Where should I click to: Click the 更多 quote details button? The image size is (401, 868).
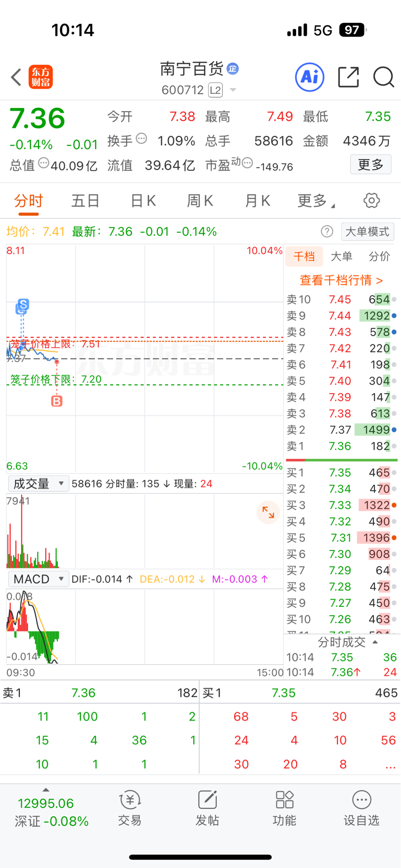[x=371, y=165]
